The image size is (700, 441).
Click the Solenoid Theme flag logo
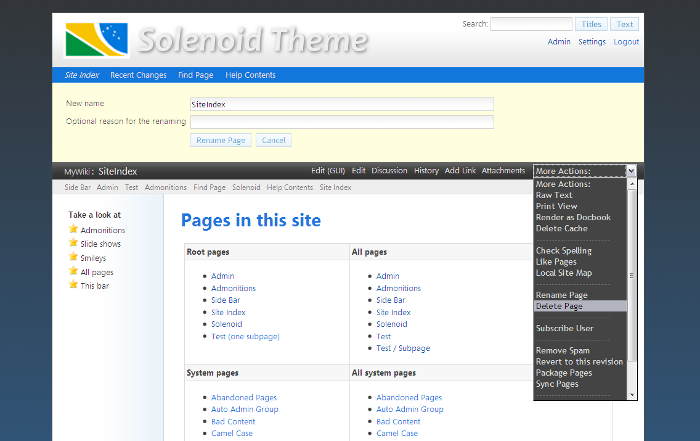96,40
